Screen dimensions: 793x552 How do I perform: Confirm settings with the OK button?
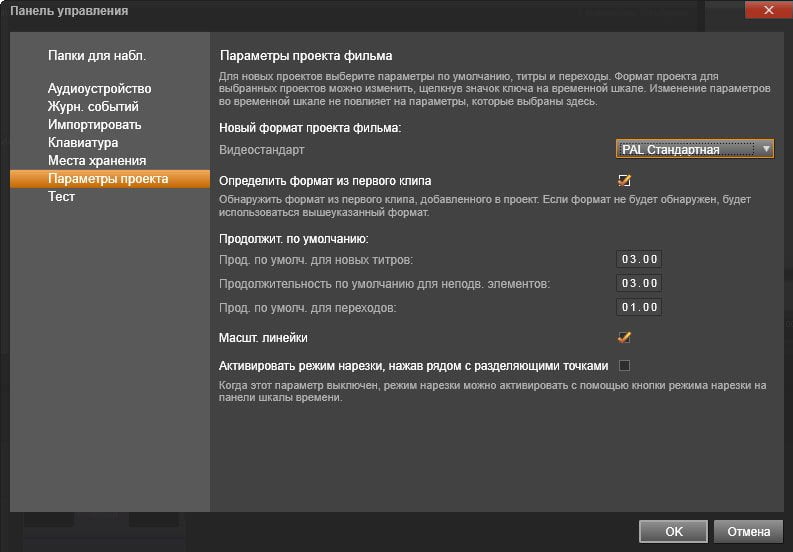(x=674, y=531)
